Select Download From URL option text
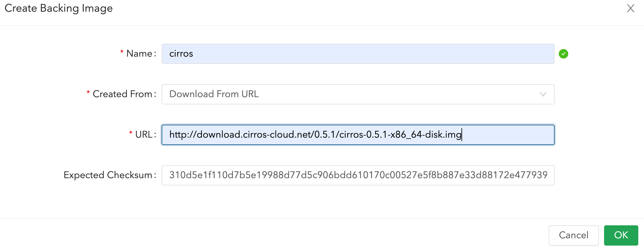 (x=214, y=94)
